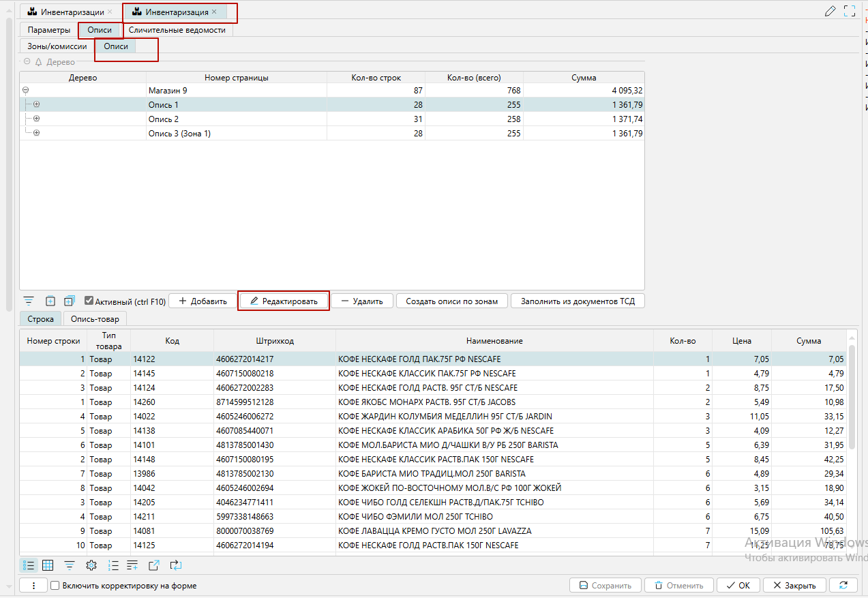Expand the Опись 1 tree node
This screenshot has height=598, width=868.
pyautogui.click(x=36, y=104)
